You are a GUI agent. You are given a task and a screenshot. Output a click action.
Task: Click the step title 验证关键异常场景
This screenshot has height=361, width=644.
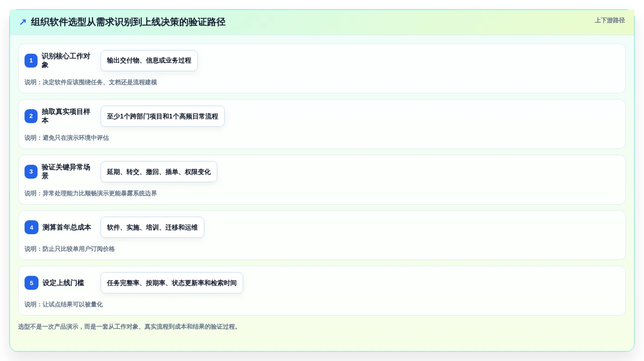coord(66,172)
